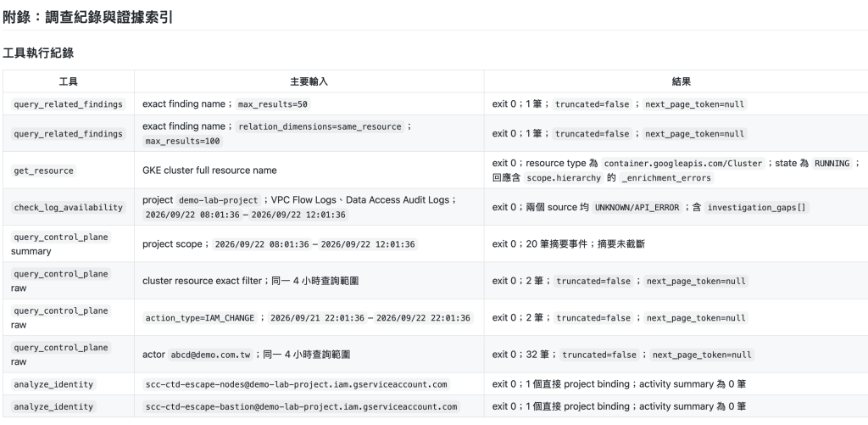
Task: Click the actor abcd@demo.com.tw code text
Action: click(x=210, y=355)
